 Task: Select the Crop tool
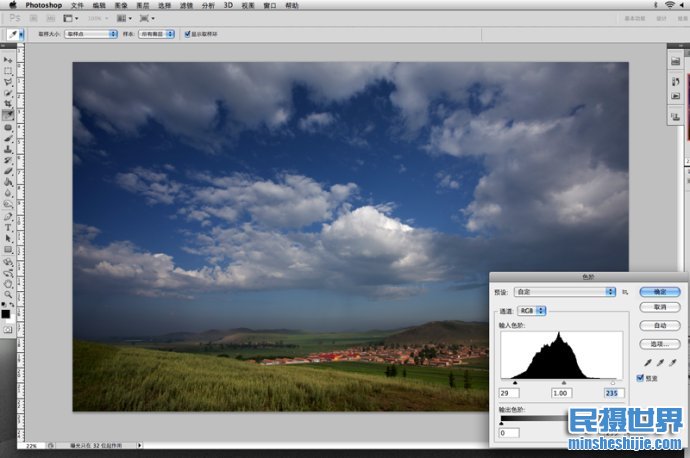click(x=8, y=104)
